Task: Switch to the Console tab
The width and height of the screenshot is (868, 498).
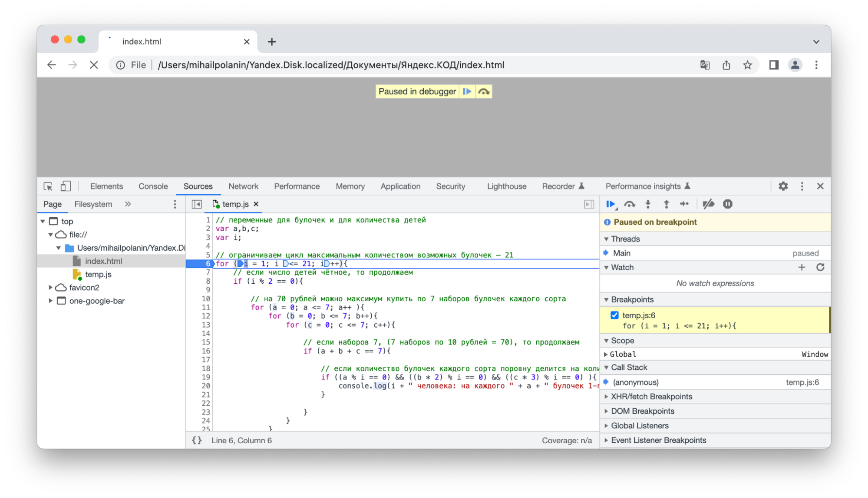Action: tap(153, 186)
